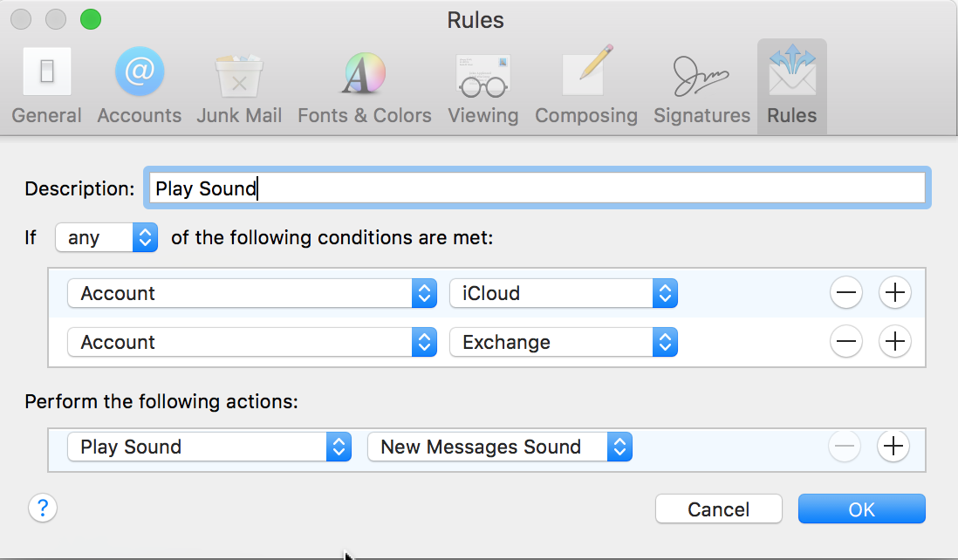The image size is (958, 560).
Task: Choose a different New Messages Sound
Action: (499, 447)
